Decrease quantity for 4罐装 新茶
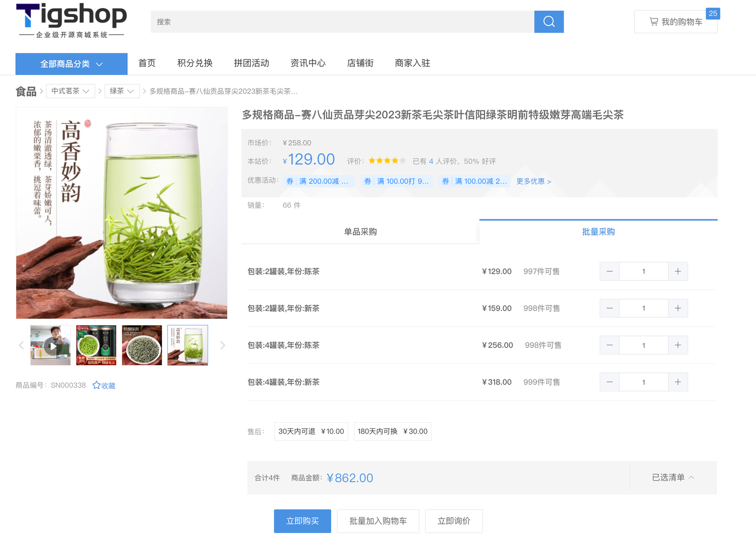The image size is (756, 540). [x=610, y=382]
